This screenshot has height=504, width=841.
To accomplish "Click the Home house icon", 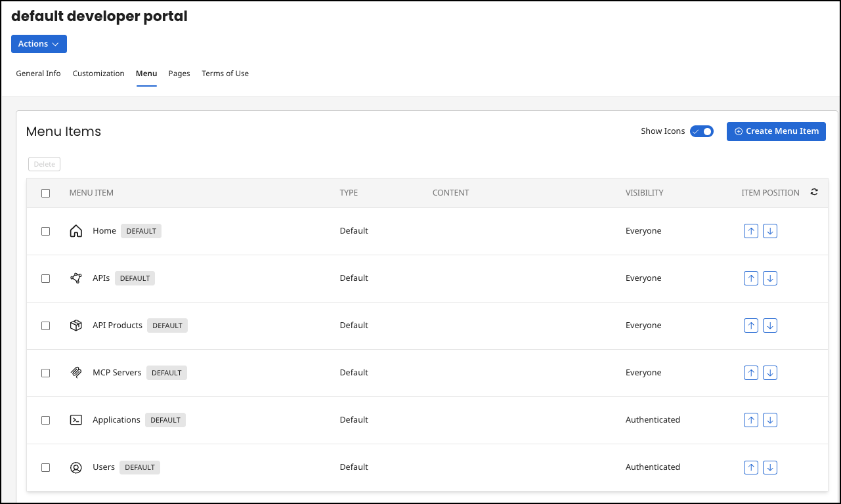I will [76, 231].
